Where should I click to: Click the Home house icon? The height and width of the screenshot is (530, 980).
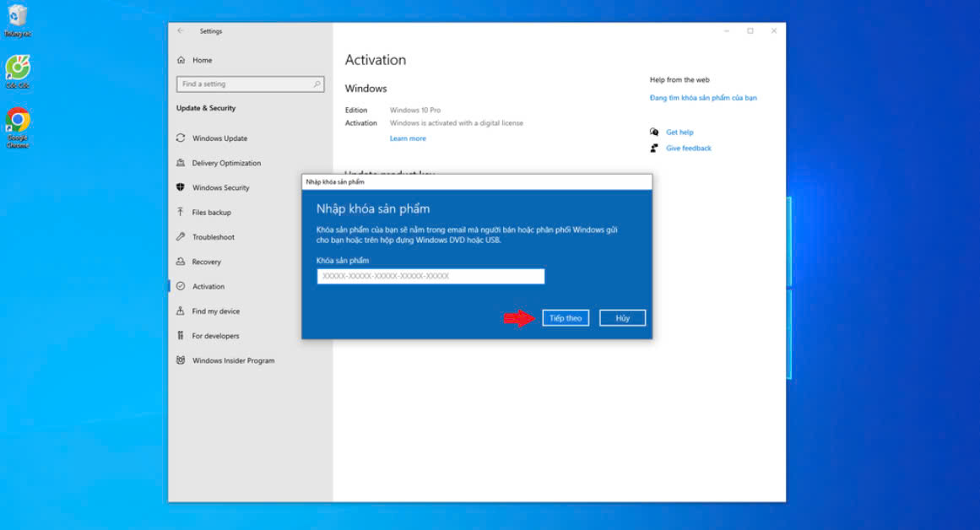pos(181,60)
